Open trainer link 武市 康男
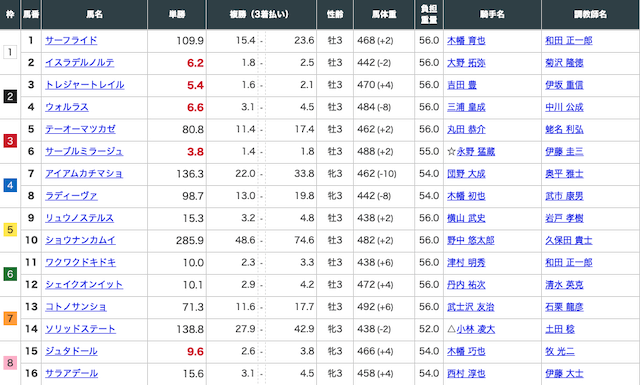 pos(564,196)
